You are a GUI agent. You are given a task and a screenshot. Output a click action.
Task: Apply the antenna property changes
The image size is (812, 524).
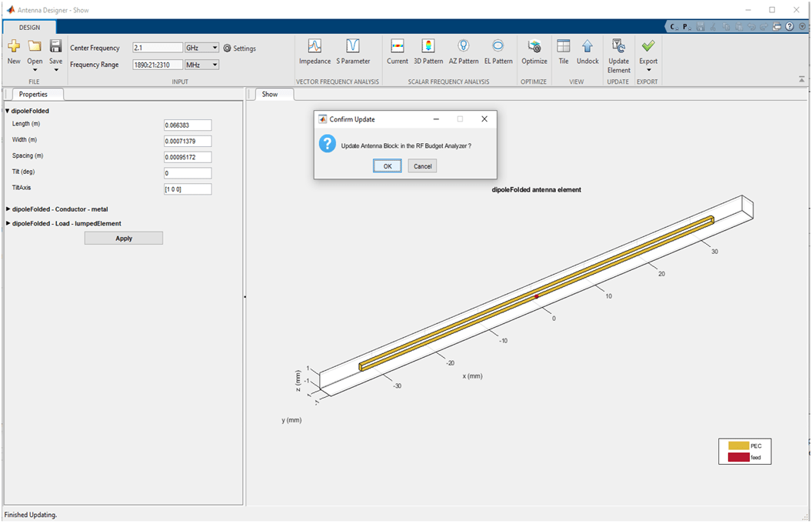coord(124,239)
